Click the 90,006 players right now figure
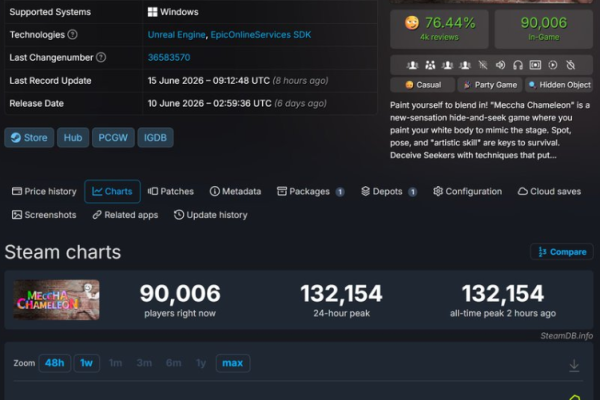Viewport: 600px width, 400px height. 180,294
